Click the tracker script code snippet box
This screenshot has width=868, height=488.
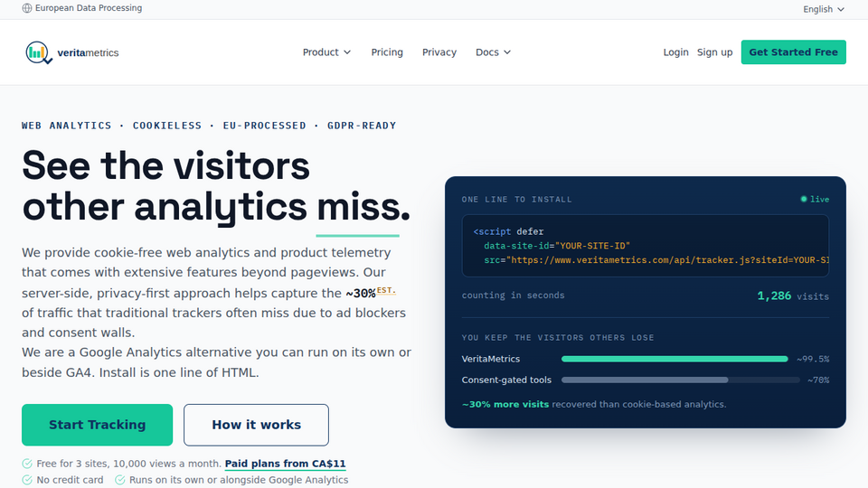[x=646, y=246]
